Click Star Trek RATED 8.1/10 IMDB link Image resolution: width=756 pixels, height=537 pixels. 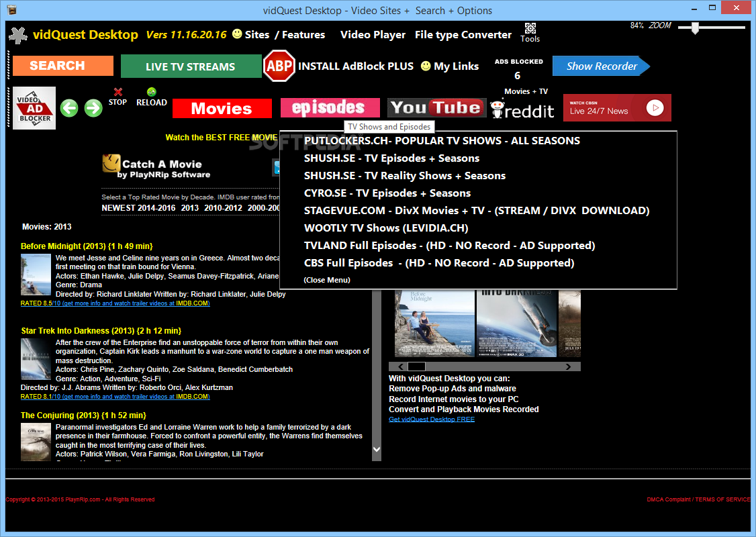click(x=115, y=396)
